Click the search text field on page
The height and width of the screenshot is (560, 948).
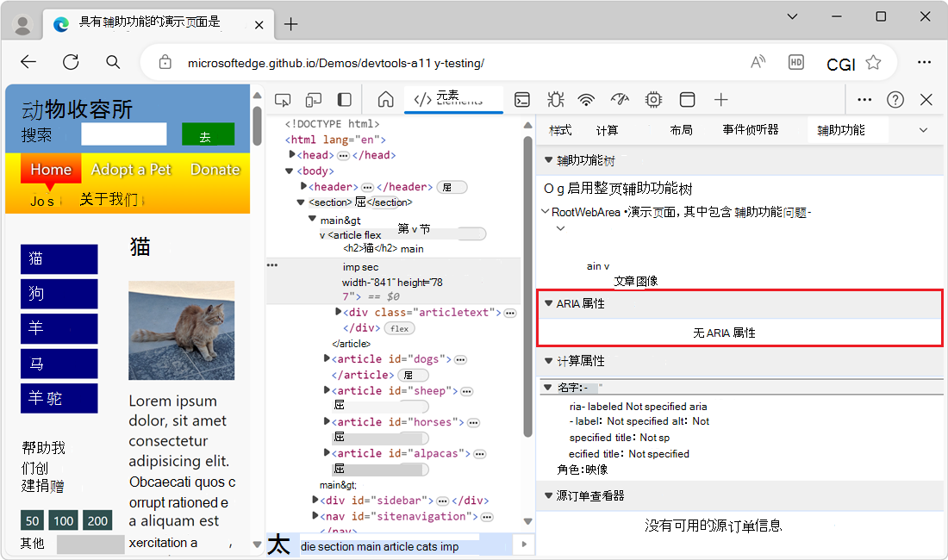point(124,134)
